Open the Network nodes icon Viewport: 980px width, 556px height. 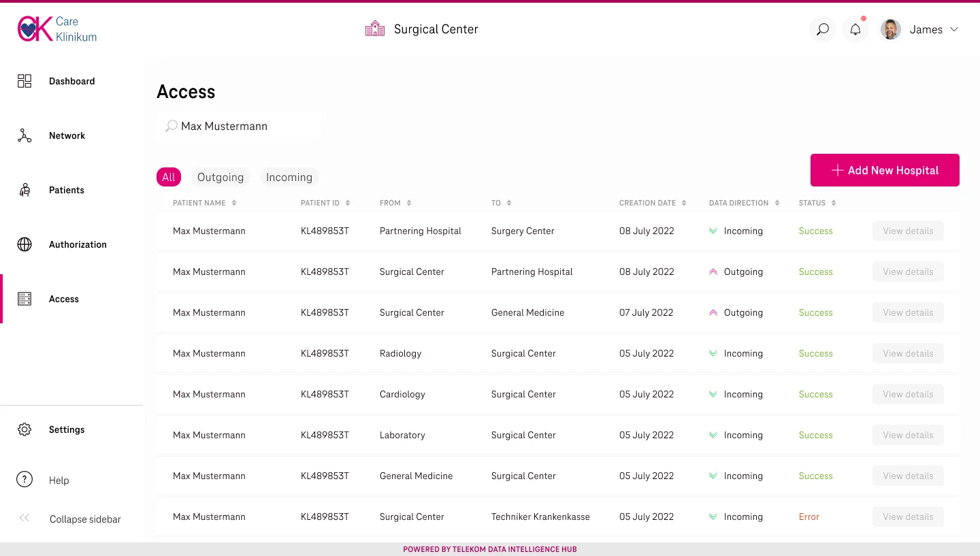tap(24, 135)
